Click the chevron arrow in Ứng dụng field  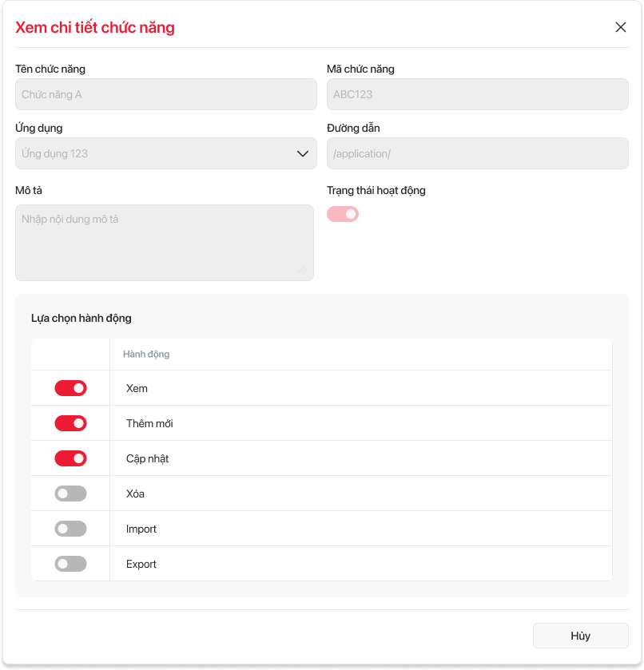303,153
